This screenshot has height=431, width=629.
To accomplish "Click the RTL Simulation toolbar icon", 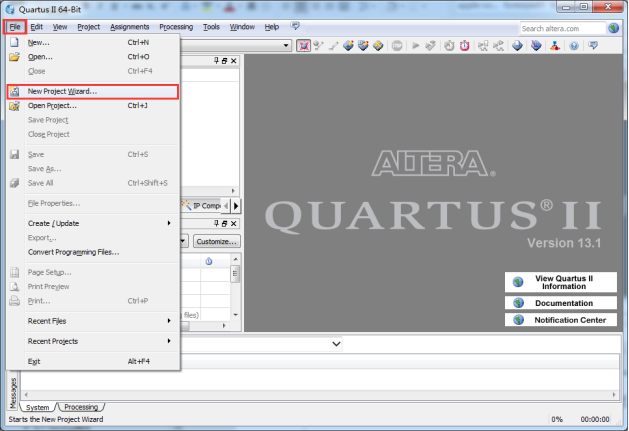I will [483, 46].
